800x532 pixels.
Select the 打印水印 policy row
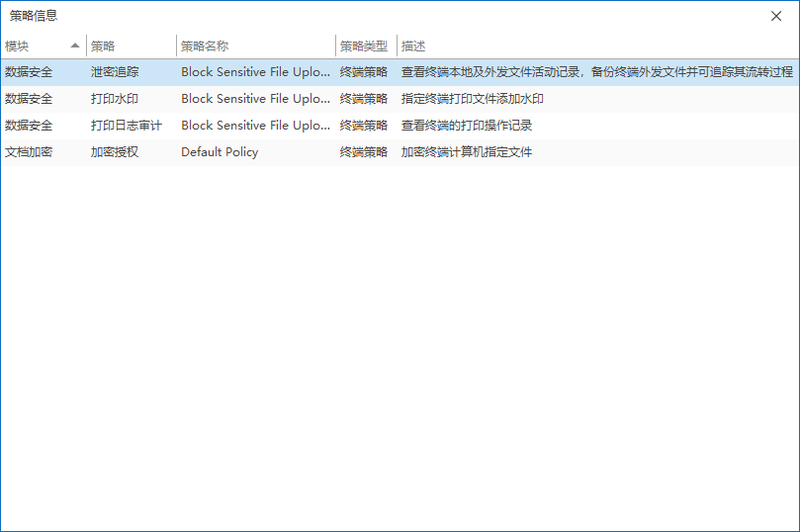point(115,99)
